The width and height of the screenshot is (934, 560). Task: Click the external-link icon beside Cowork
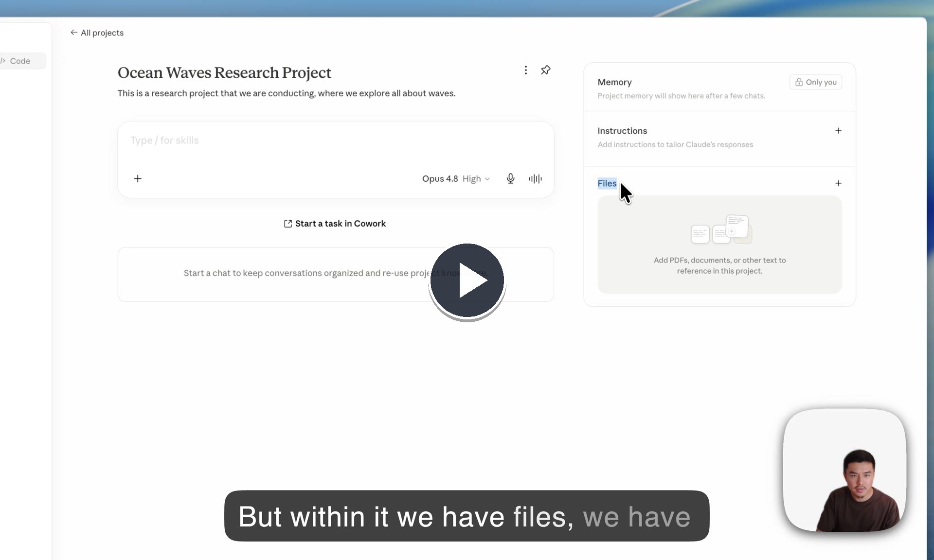click(288, 224)
